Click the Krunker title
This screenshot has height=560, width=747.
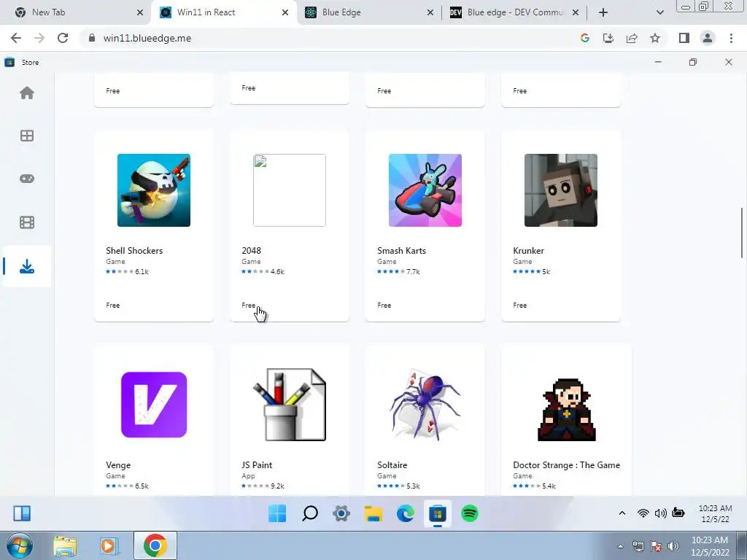click(x=528, y=251)
